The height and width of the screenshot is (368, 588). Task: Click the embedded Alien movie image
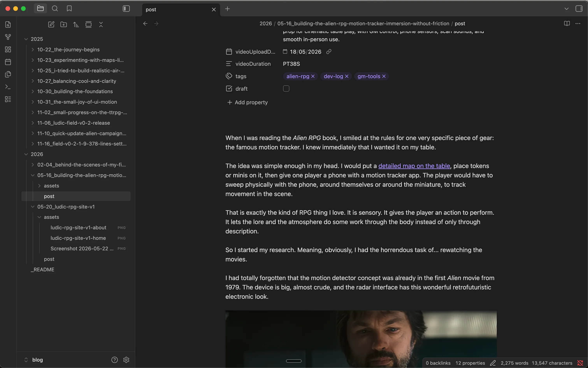pyautogui.click(x=361, y=339)
